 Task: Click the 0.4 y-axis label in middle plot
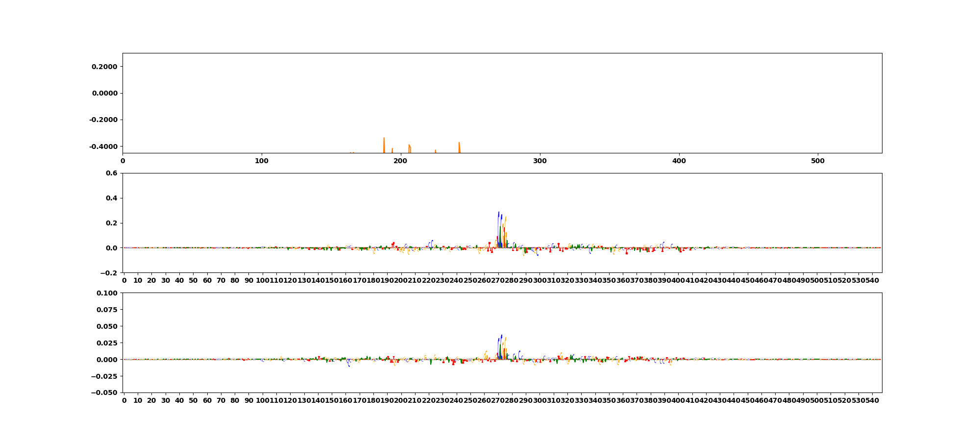point(112,198)
